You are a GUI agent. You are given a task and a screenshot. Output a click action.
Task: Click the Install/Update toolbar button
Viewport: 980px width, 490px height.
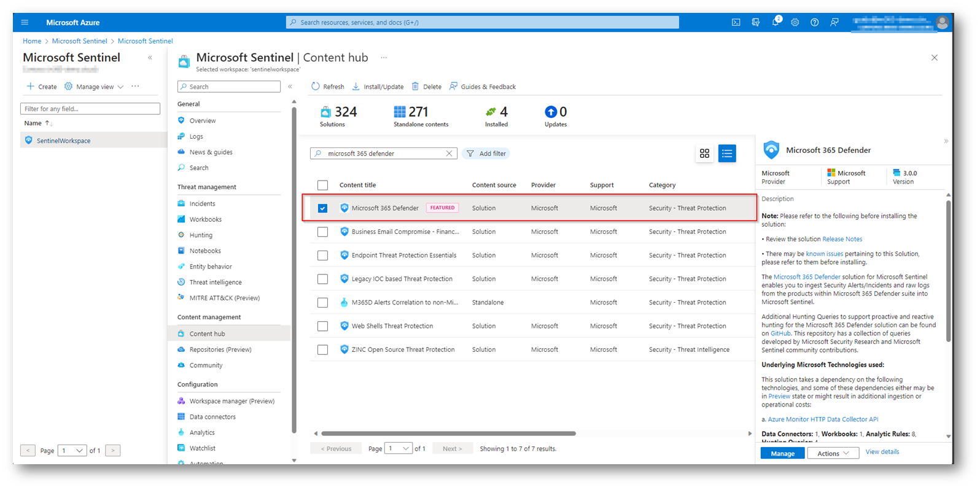click(378, 87)
